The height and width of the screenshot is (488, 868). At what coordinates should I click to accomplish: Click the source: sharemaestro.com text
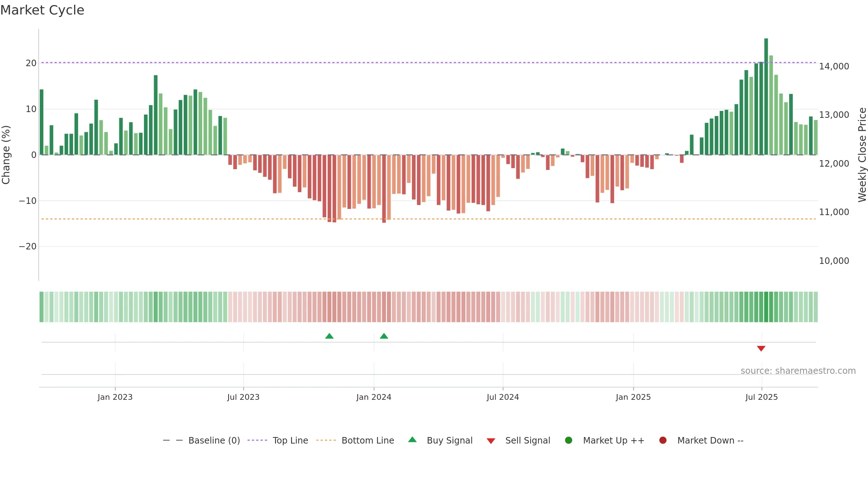point(798,371)
